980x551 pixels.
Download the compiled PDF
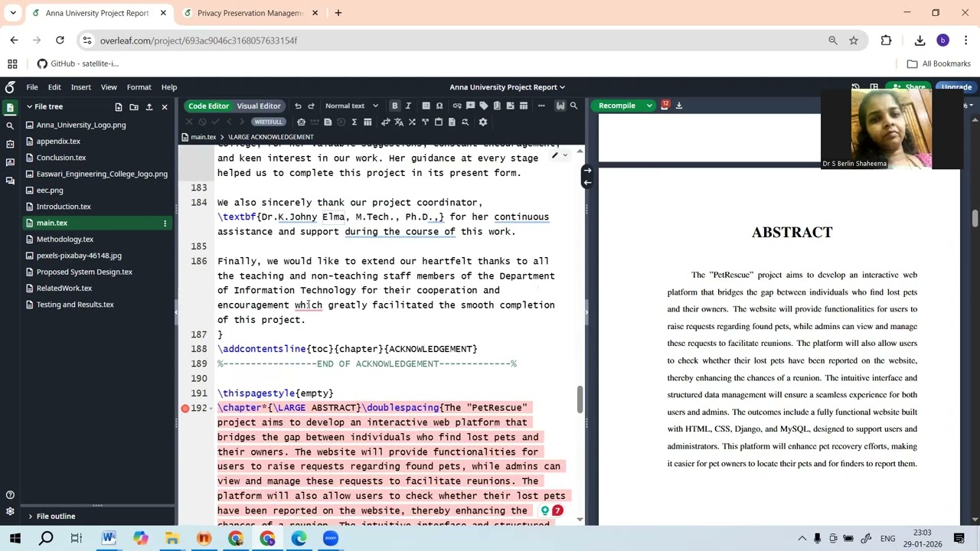point(678,106)
